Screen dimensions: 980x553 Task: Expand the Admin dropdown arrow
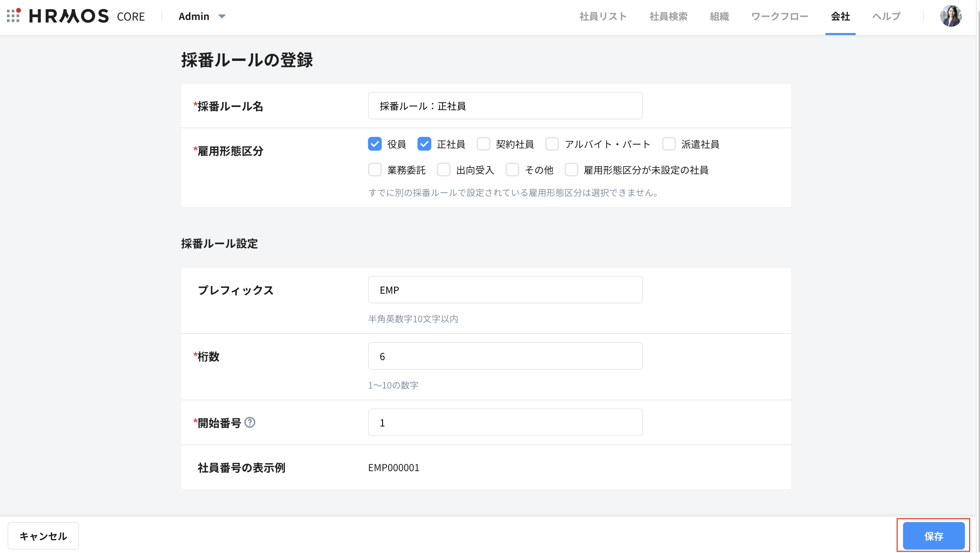[222, 17]
